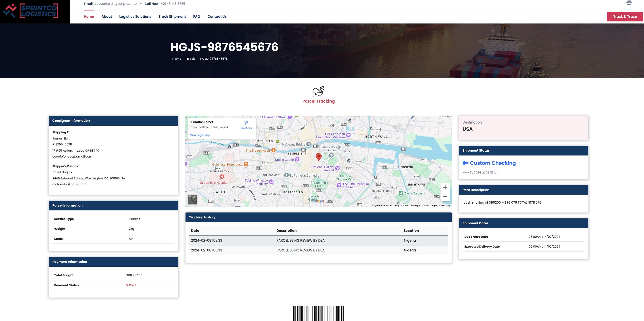
Task: Open Logistics Solutions menu
Action: [x=135, y=16]
